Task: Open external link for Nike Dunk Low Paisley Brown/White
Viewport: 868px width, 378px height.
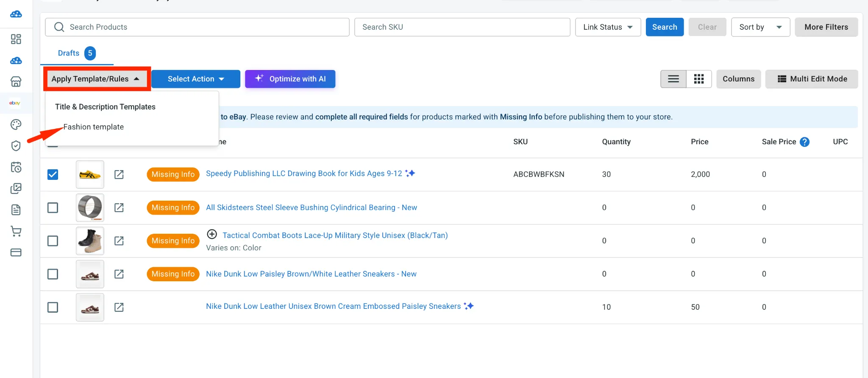Action: pyautogui.click(x=119, y=274)
